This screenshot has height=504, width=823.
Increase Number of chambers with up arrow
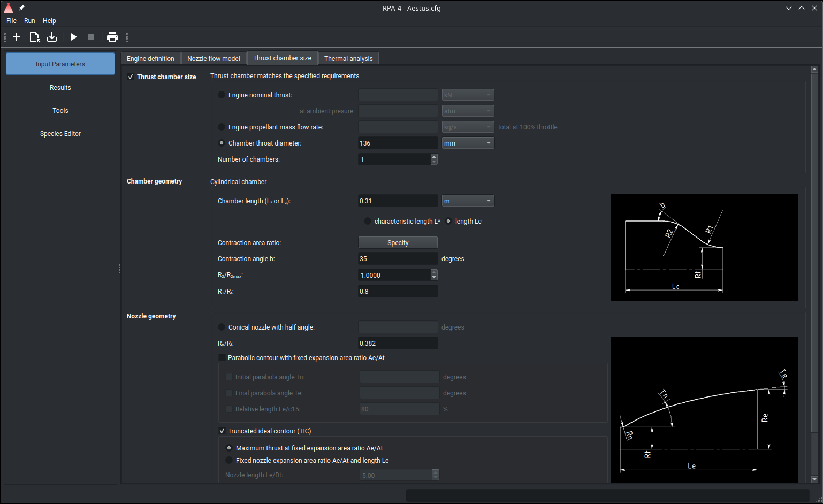tap(434, 157)
